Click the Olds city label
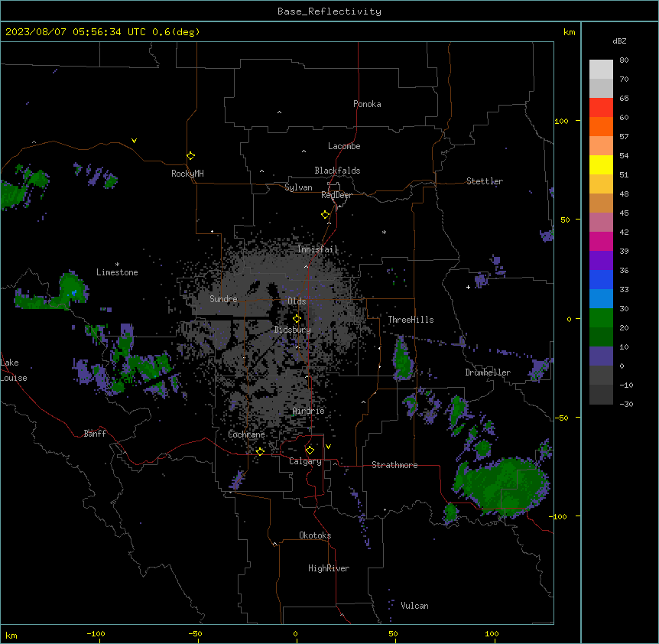The width and height of the screenshot is (659, 644). point(297,301)
